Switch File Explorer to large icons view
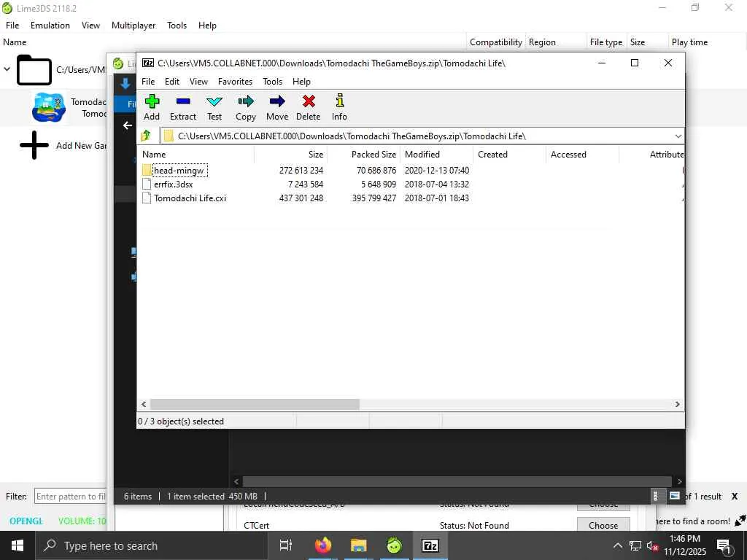747x560 pixels. pos(675,496)
